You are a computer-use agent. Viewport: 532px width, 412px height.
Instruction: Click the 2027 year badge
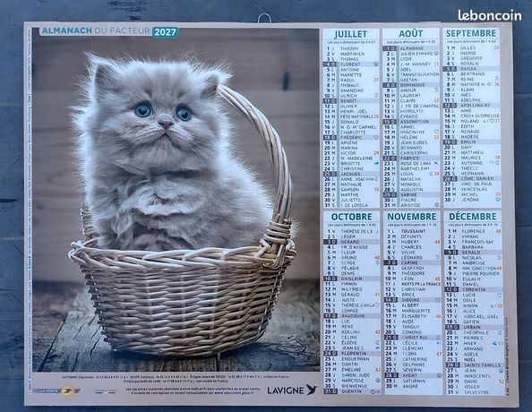pos(165,32)
